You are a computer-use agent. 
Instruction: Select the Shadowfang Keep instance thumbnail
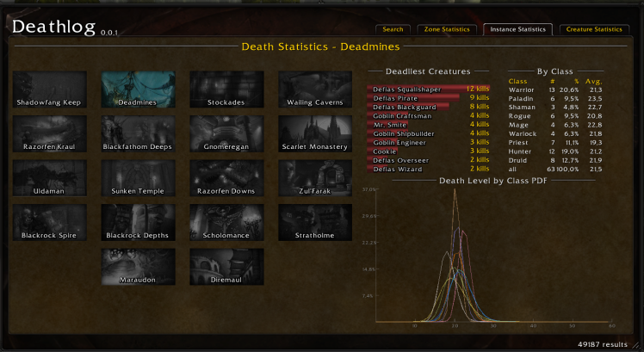tap(49, 90)
